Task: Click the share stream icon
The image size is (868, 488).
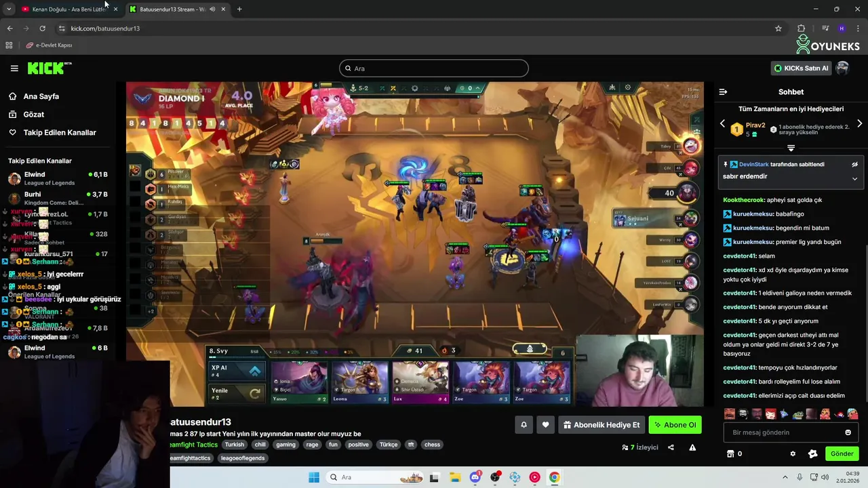Action: (671, 447)
